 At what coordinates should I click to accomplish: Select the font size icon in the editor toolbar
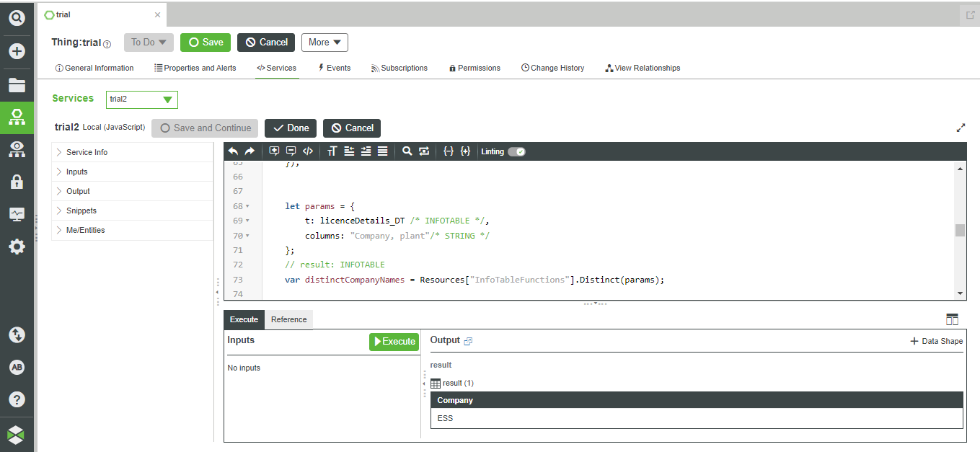[x=332, y=151]
